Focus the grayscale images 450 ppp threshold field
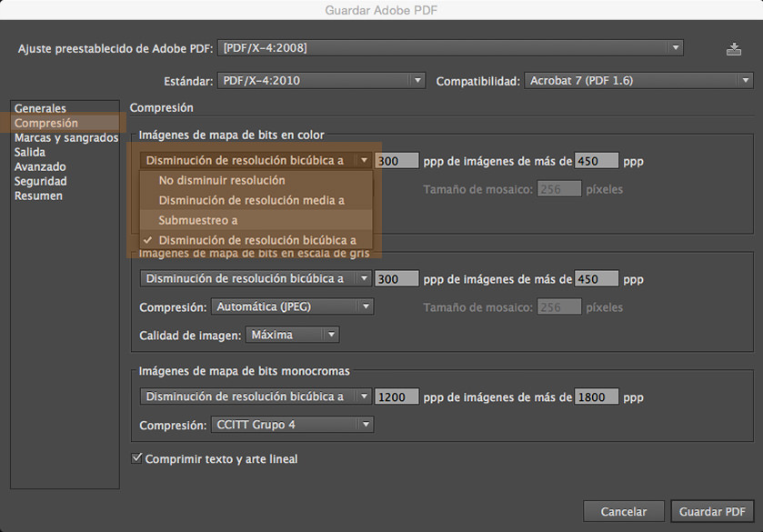Image resolution: width=763 pixels, height=532 pixels. pos(597,278)
